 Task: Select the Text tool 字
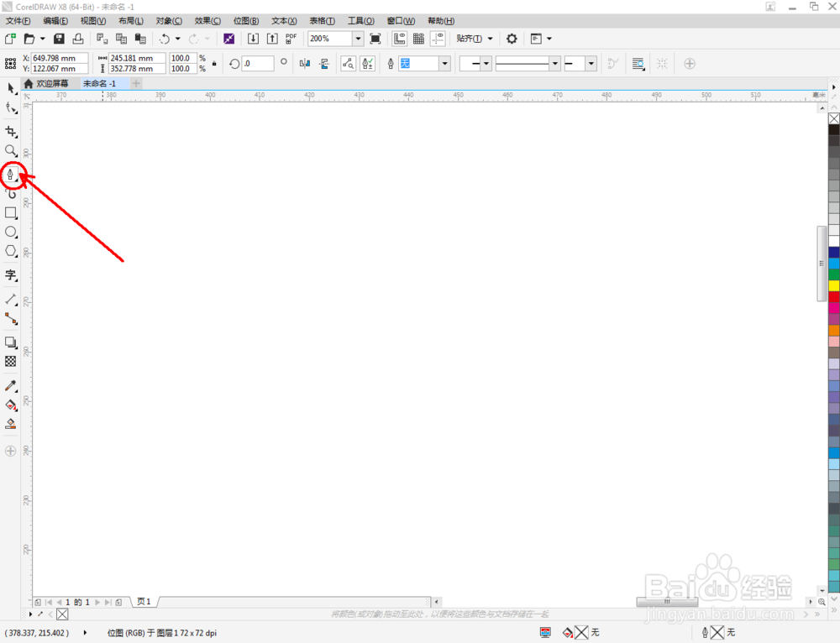tap(11, 275)
